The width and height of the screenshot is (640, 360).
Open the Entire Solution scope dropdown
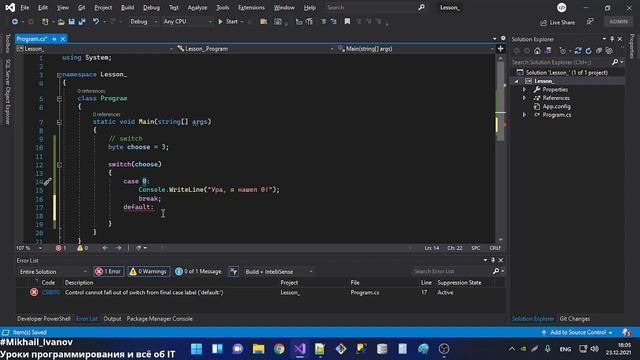click(53, 271)
